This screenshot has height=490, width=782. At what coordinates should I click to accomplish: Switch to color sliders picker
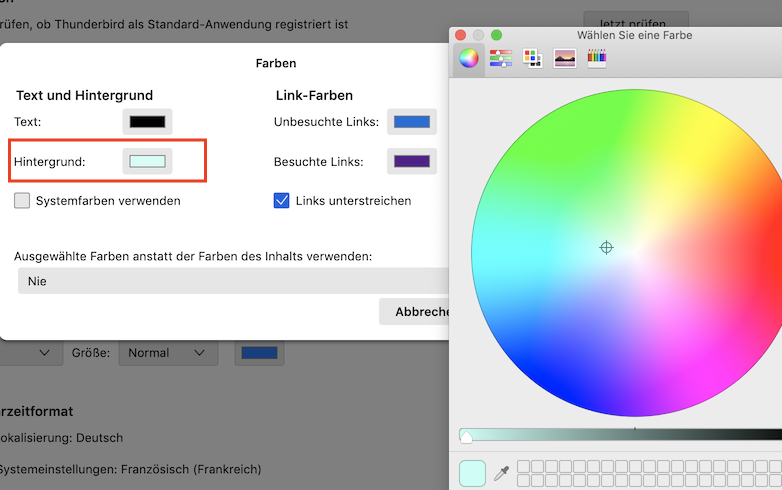tap(500, 59)
